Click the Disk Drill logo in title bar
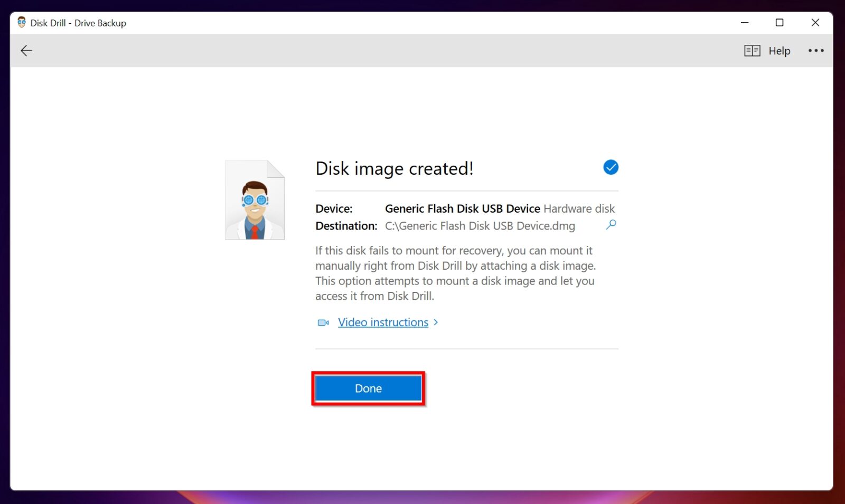This screenshot has width=845, height=504. pos(21,22)
